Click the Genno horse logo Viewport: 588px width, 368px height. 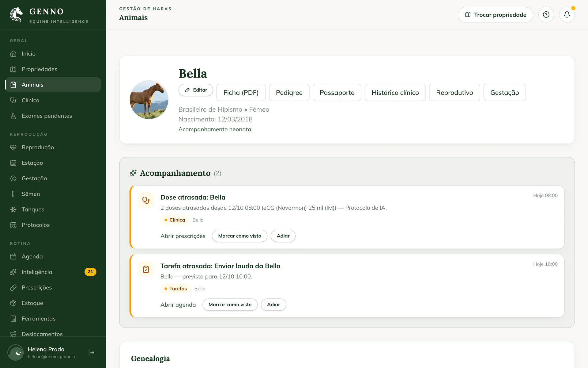(x=17, y=14)
